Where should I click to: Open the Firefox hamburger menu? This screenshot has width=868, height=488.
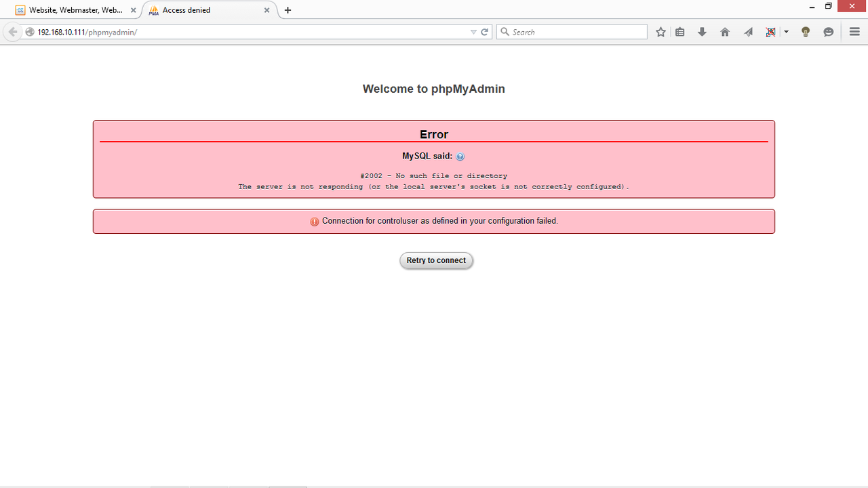[x=854, y=32]
